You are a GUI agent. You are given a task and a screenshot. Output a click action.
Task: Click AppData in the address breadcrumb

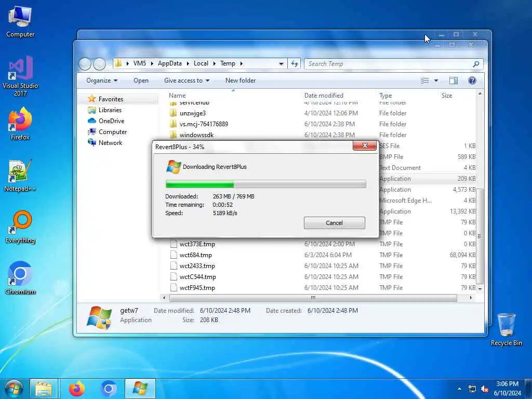tap(170, 63)
